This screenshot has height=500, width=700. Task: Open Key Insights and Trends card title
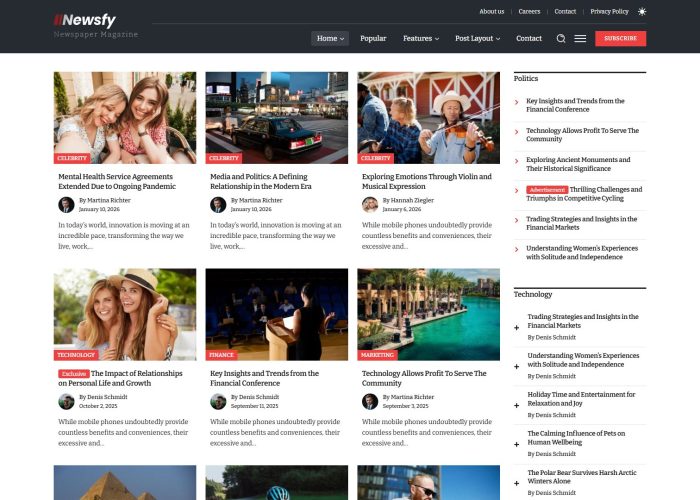264,378
